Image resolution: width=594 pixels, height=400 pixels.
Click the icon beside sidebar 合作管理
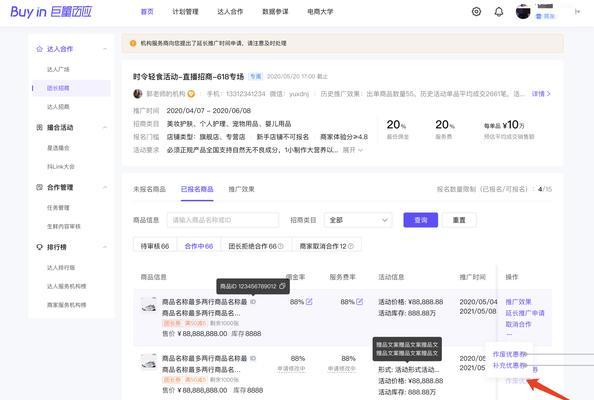click(x=39, y=187)
